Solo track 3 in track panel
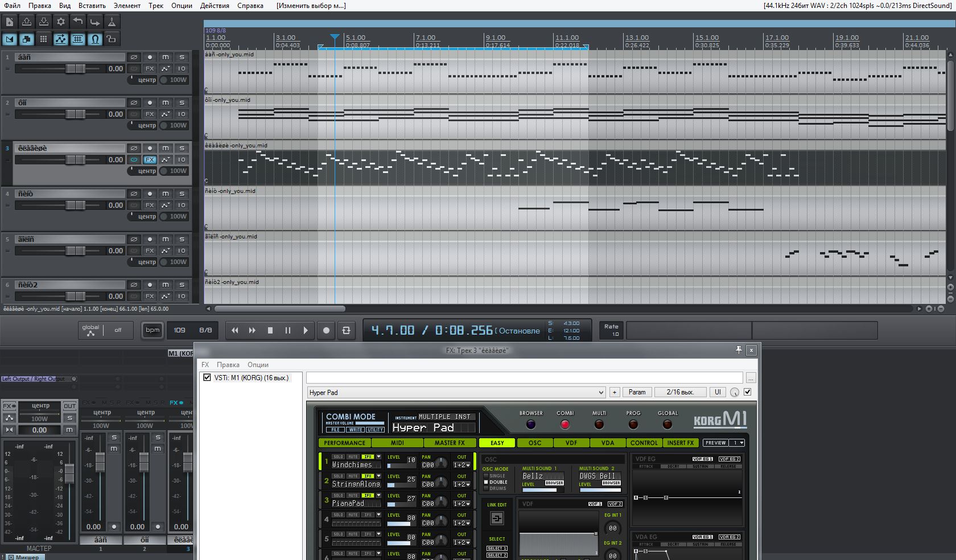956x560 pixels. (182, 148)
